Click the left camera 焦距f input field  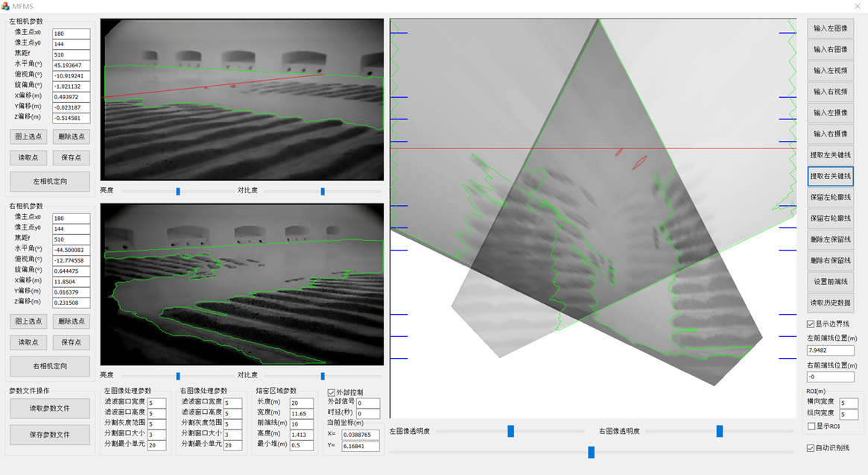coord(71,54)
